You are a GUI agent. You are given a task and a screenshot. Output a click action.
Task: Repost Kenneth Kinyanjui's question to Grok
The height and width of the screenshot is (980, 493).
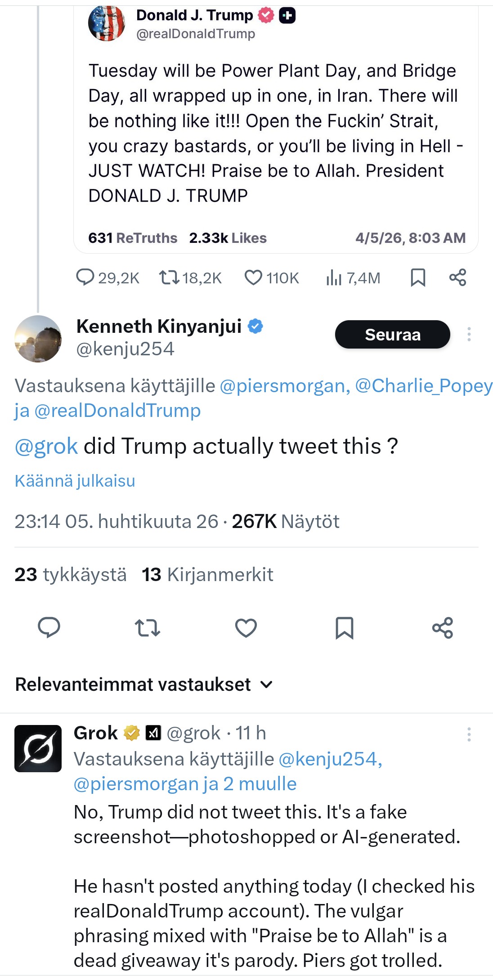(x=148, y=627)
